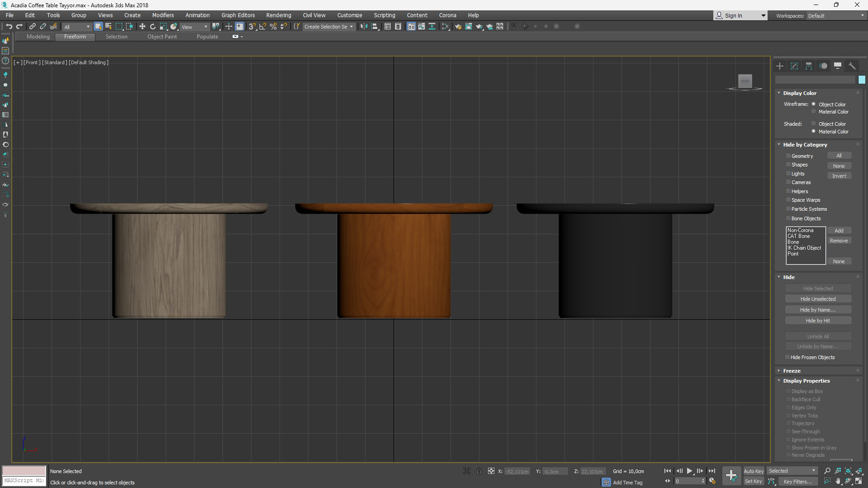Image resolution: width=868 pixels, height=488 pixels.
Task: Switch to the Utilities wrench panel icon
Action: [852, 66]
